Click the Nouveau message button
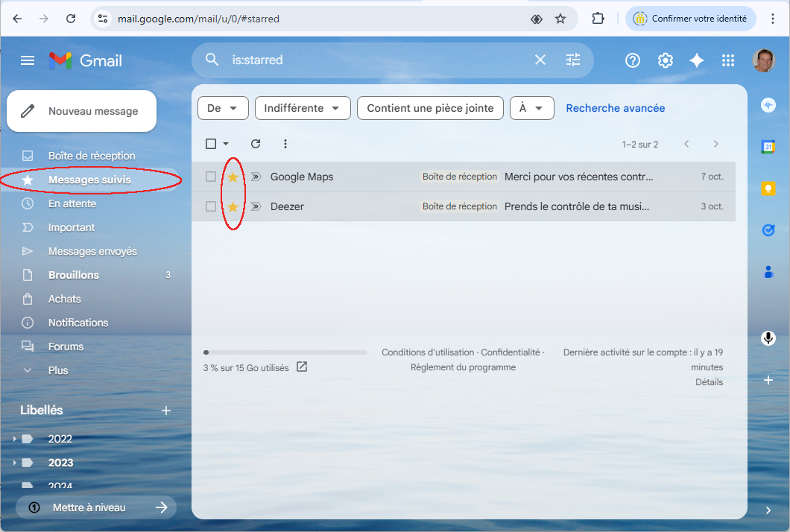This screenshot has width=790, height=532. (x=82, y=111)
